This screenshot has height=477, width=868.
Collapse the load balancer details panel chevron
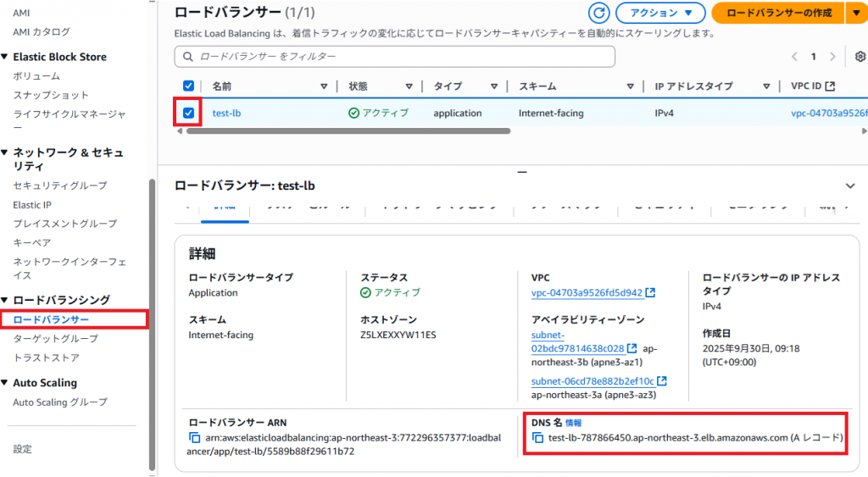point(850,186)
